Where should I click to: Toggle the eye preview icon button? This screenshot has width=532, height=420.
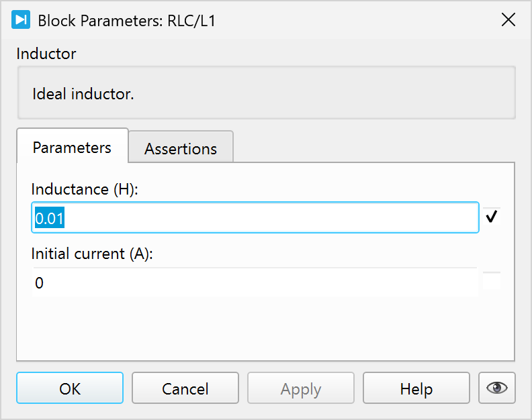tap(496, 388)
